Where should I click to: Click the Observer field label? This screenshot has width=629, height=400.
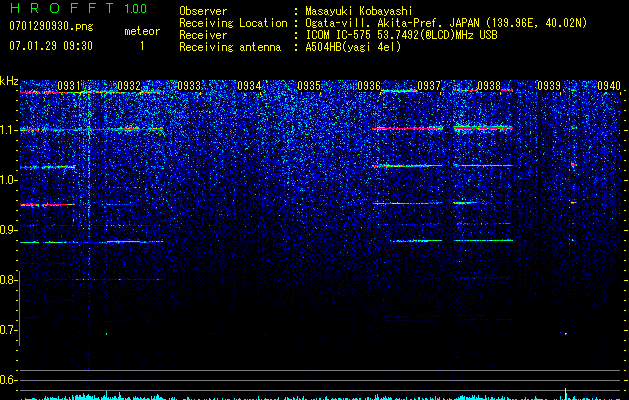[203, 11]
